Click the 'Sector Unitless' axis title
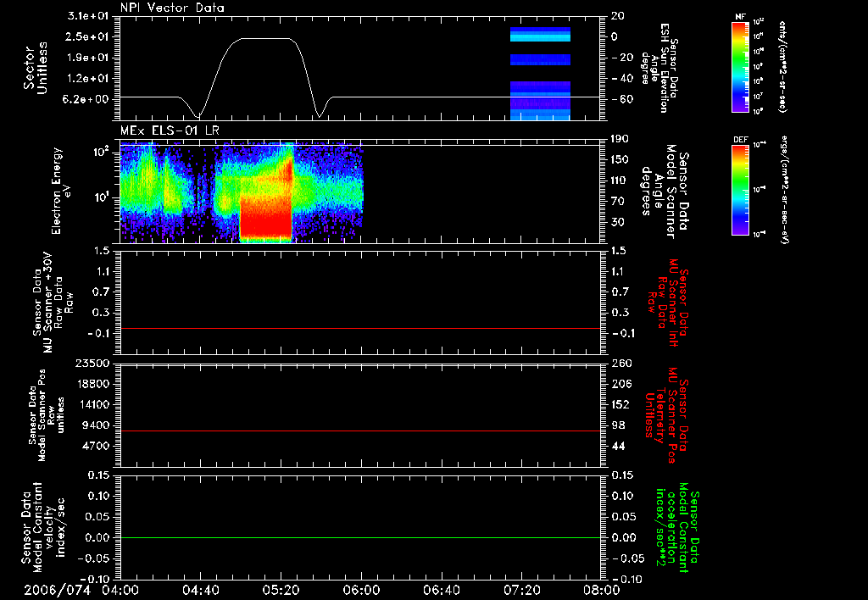The height and width of the screenshot is (600, 868). [x=36, y=68]
